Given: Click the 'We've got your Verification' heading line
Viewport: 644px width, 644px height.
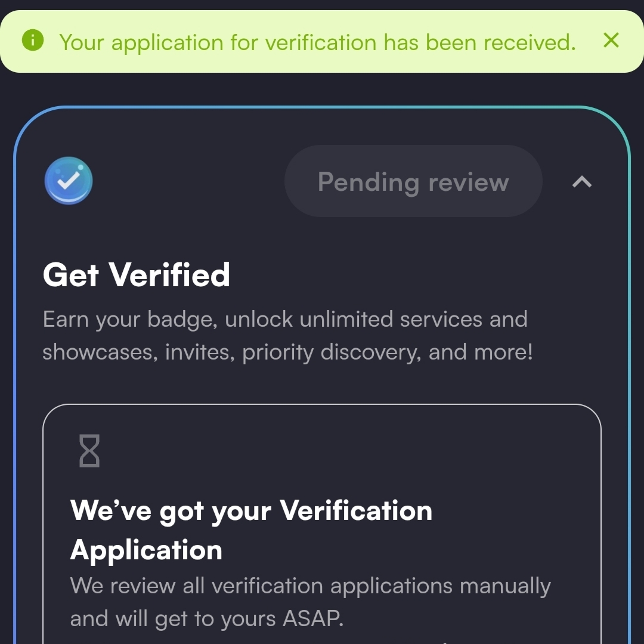Looking at the screenshot, I should click(x=251, y=510).
